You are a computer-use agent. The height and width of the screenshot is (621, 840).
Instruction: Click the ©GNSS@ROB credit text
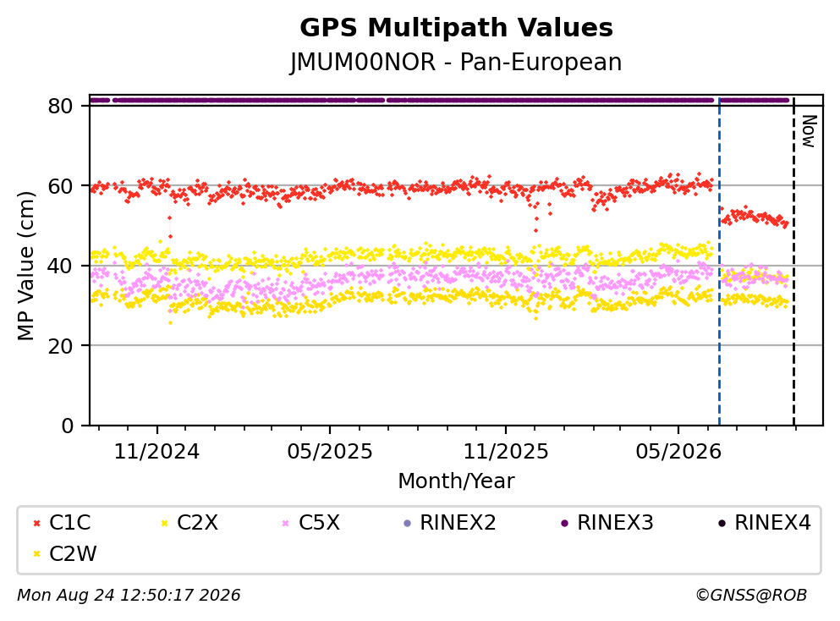(751, 595)
